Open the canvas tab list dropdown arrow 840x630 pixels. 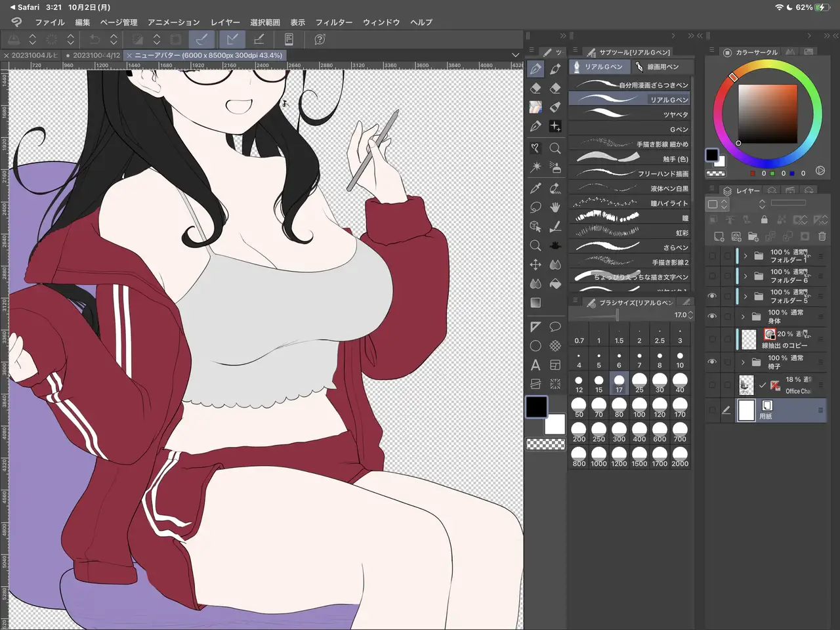pos(515,55)
